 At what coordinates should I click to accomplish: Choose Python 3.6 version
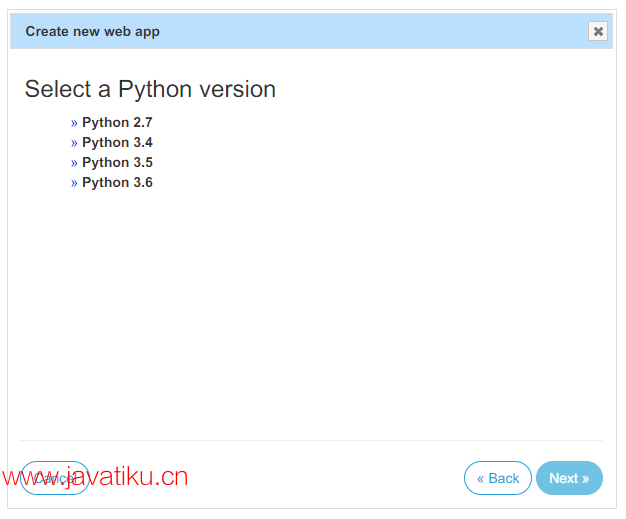pos(117,182)
